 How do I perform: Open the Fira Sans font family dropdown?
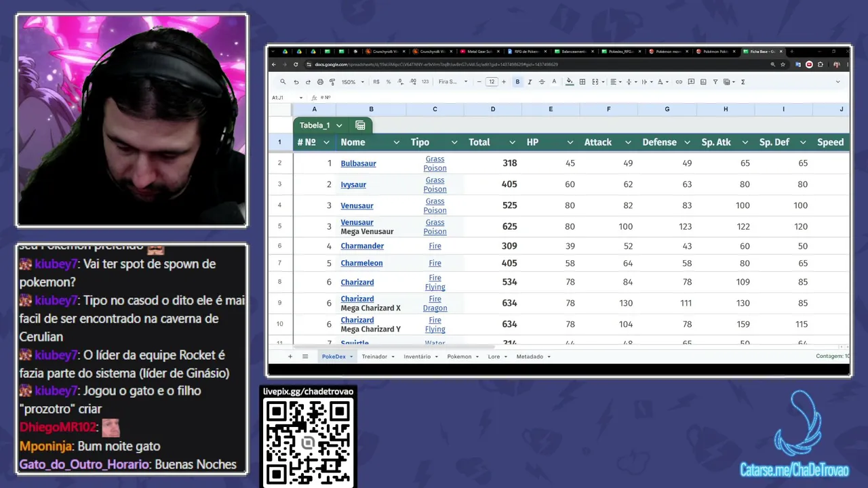(453, 82)
